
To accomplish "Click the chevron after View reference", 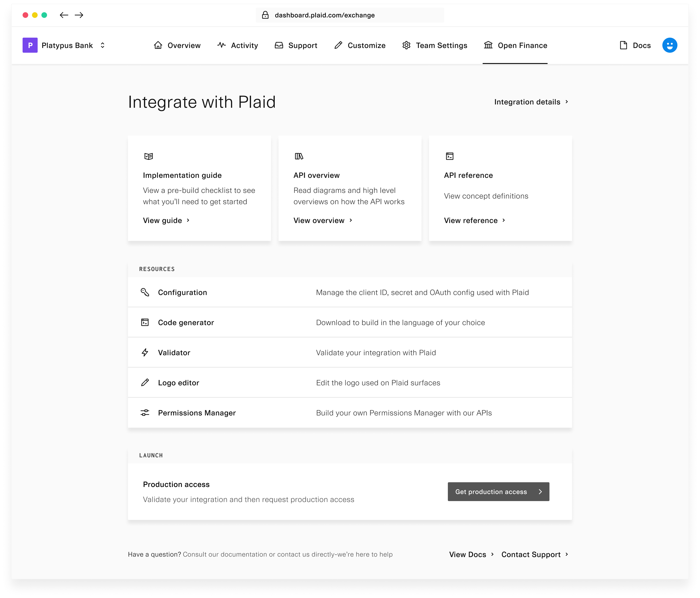I will [504, 220].
